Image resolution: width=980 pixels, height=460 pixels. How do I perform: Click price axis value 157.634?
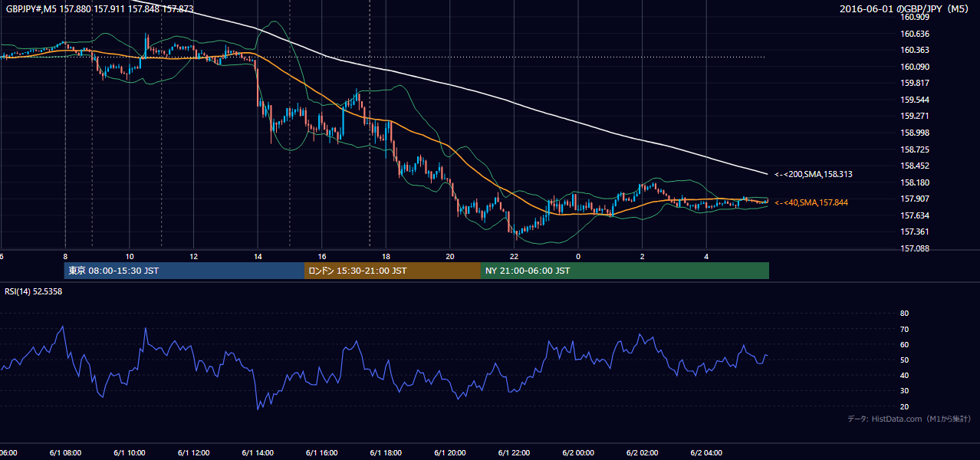916,215
